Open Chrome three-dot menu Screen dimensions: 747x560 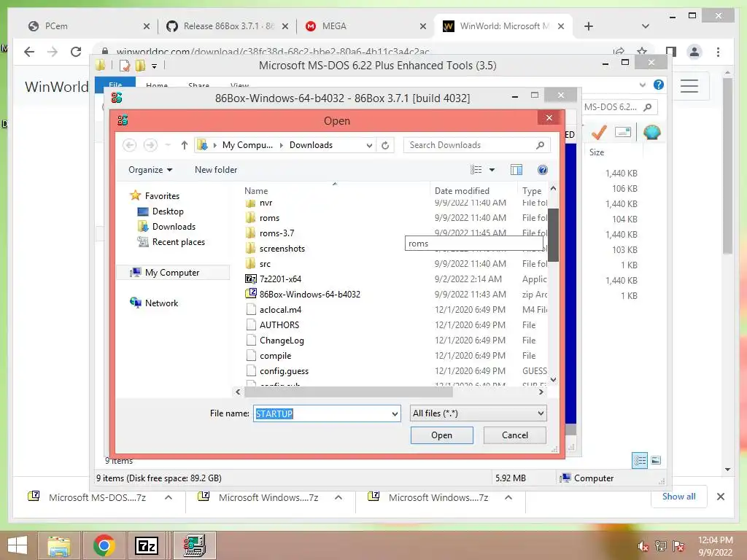click(x=718, y=52)
